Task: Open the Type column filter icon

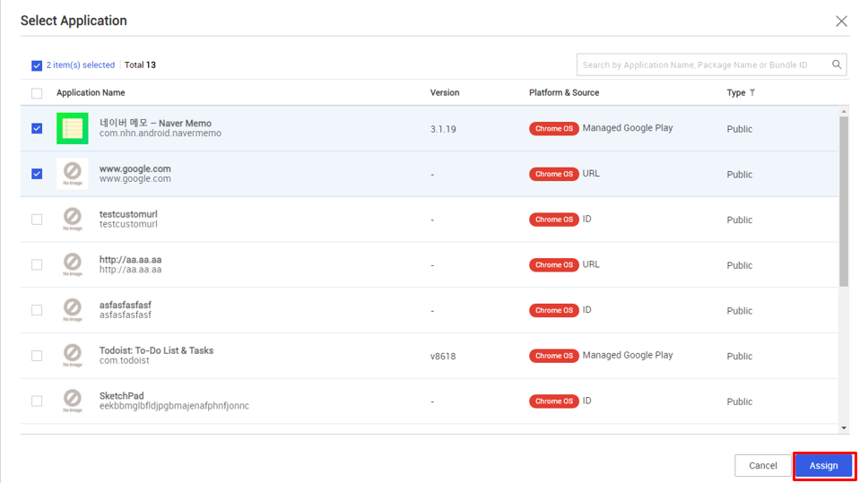Action: (x=752, y=92)
